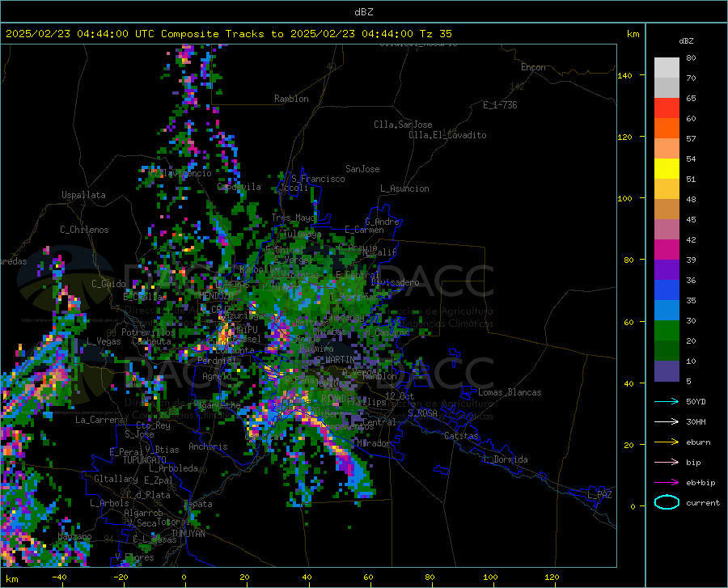Click the cyan 50YD arrow legend icon
Viewport: 728px width, 588px height.
coord(667,401)
